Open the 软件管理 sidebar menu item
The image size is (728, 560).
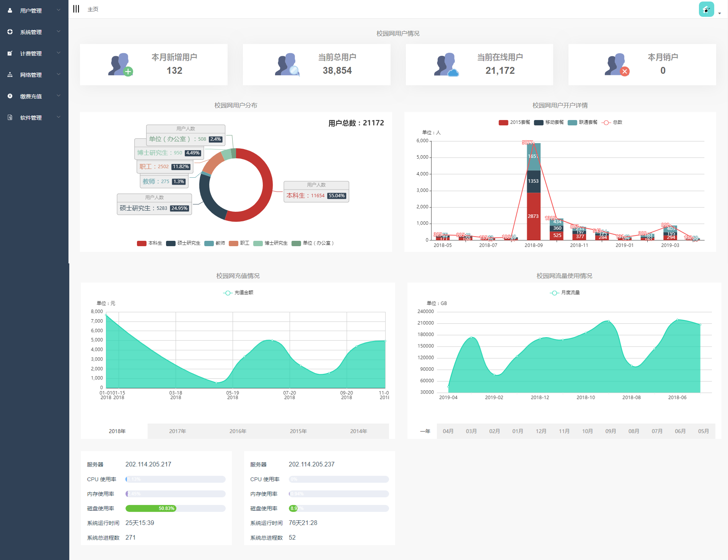point(31,118)
